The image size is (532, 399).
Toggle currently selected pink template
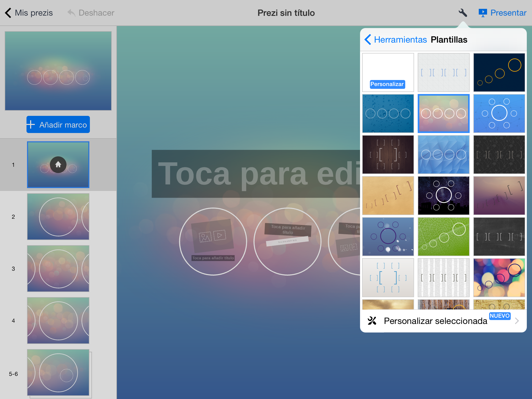[443, 113]
